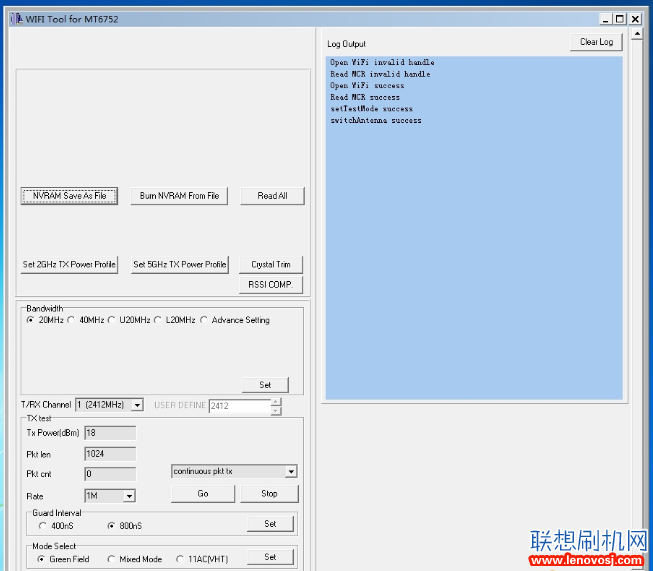The height and width of the screenshot is (571, 653).
Task: Click the Tx Power(dBm) input field
Action: pyautogui.click(x=110, y=433)
